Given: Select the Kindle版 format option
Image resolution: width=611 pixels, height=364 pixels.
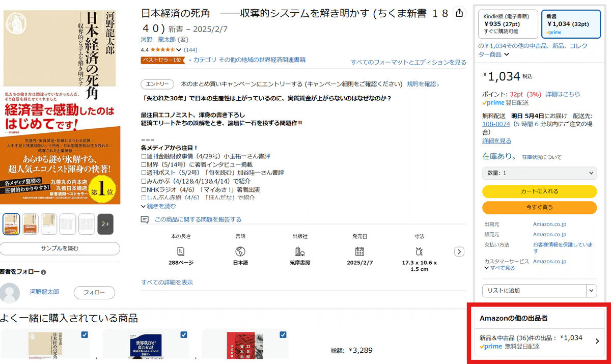Looking at the screenshot, I should pyautogui.click(x=508, y=24).
